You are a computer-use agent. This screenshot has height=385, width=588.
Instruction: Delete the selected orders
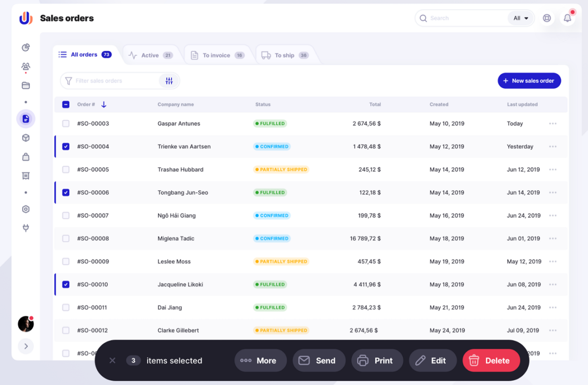pyautogui.click(x=491, y=360)
